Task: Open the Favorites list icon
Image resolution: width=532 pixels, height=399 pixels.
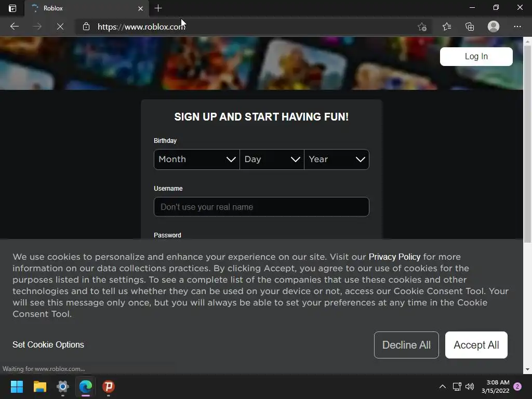Action: click(x=447, y=26)
